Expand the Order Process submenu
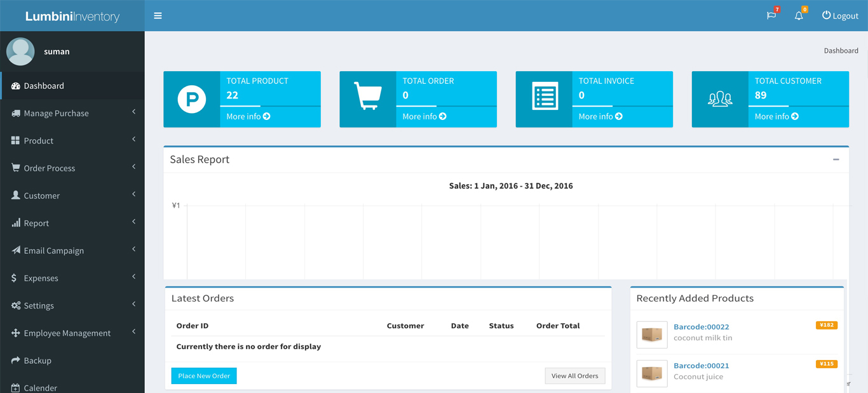868x393 pixels. pyautogui.click(x=50, y=168)
